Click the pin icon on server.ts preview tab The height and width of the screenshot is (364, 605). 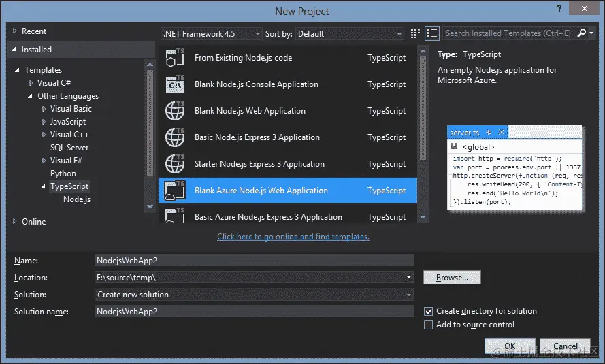tap(489, 132)
